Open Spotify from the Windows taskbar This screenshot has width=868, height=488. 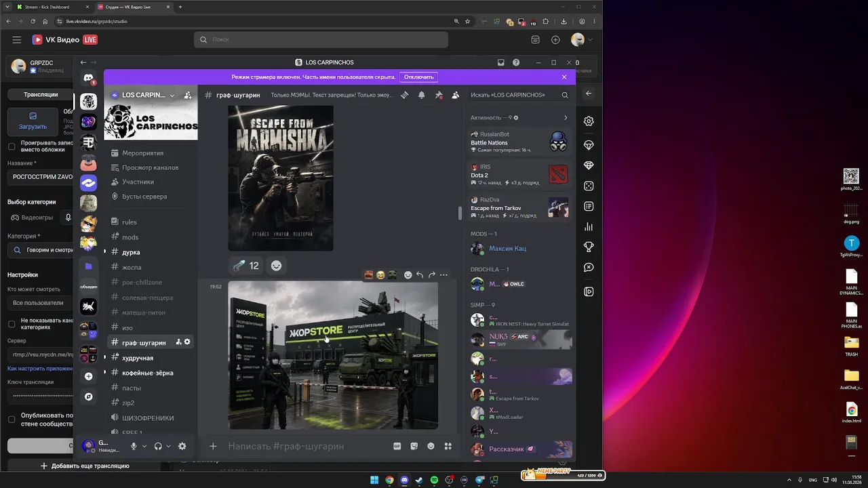(435, 481)
